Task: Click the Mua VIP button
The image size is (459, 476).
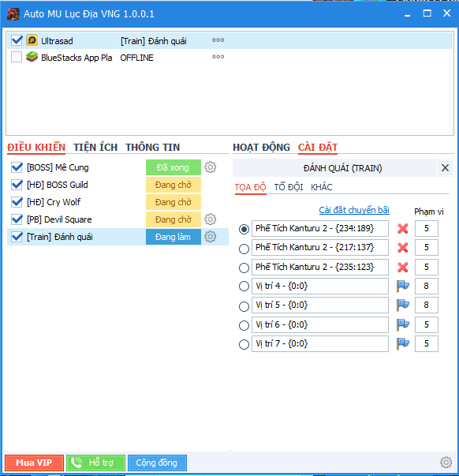Action: click(34, 463)
